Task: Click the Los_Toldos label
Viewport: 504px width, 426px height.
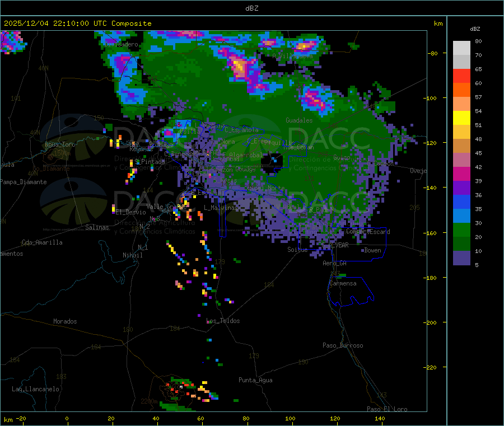Action: point(223,321)
